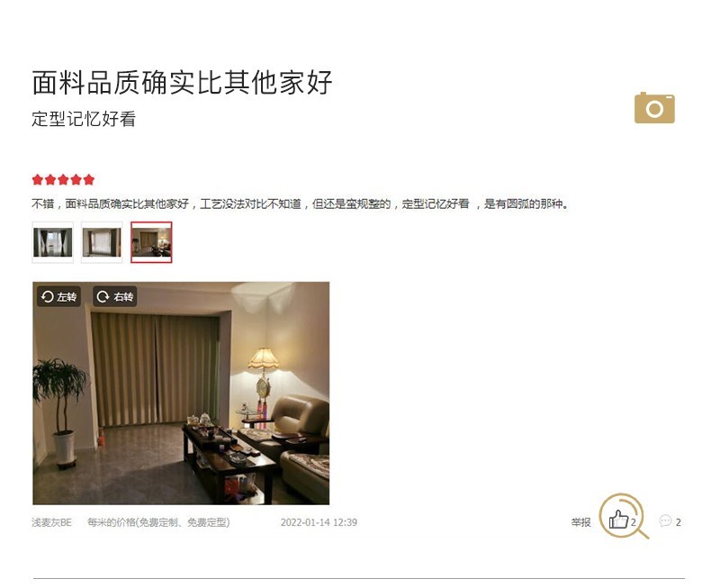Click 举报 report link

[580, 522]
